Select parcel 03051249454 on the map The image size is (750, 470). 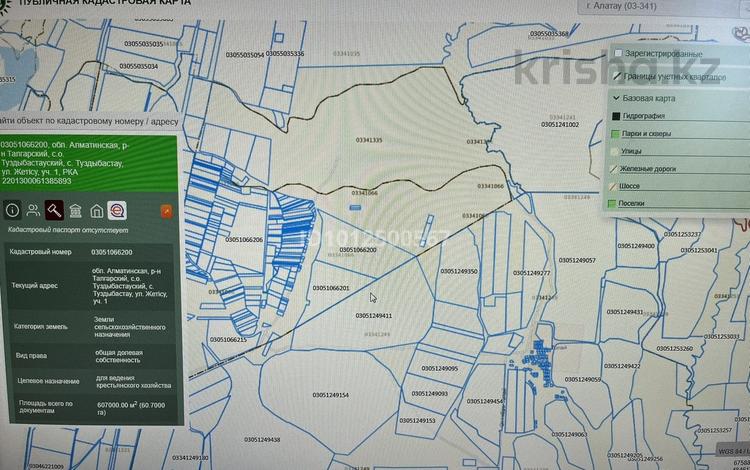point(485,401)
